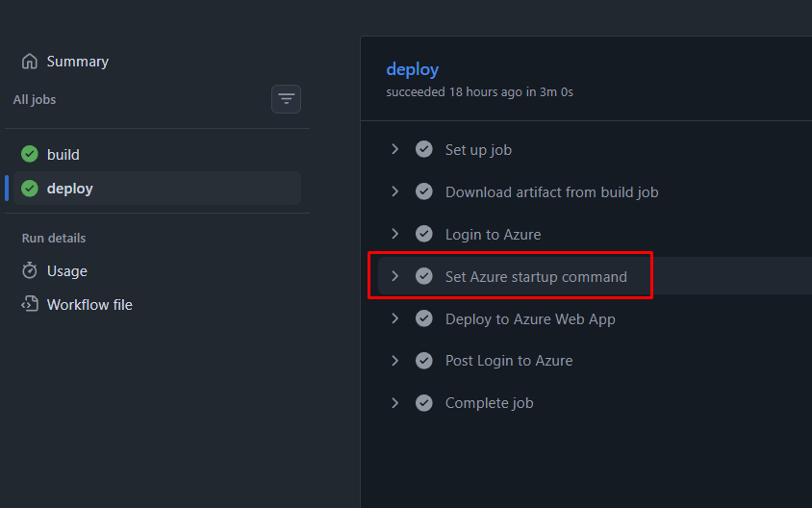Open the Workflow file view
The width and height of the screenshot is (812, 508).
89,304
